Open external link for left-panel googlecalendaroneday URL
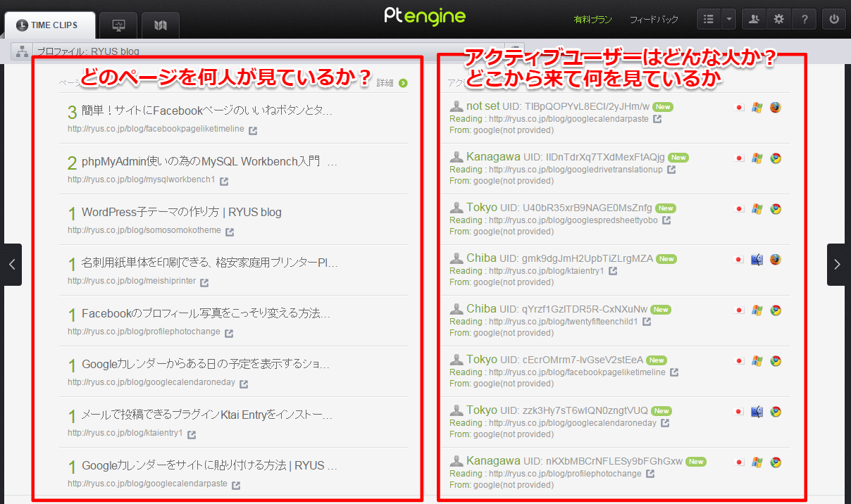Viewport: 851px width, 504px height. tap(244, 384)
